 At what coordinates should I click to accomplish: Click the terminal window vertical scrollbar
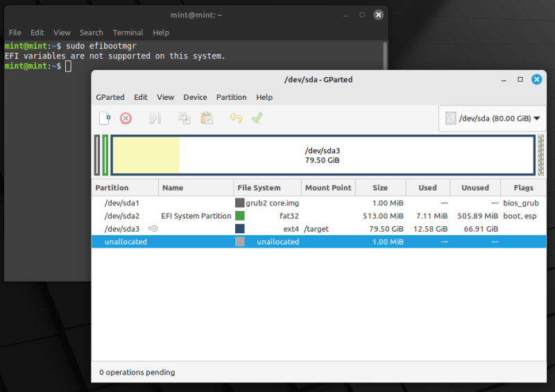(385, 56)
